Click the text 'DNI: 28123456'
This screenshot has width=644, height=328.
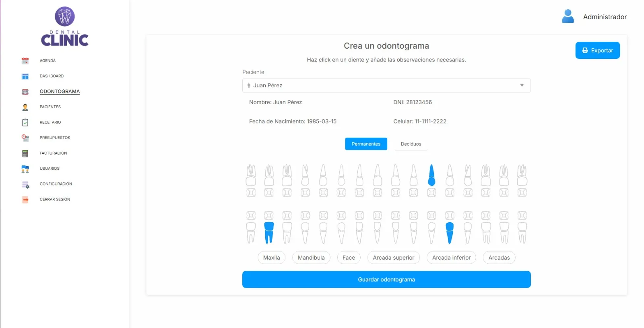pyautogui.click(x=413, y=102)
